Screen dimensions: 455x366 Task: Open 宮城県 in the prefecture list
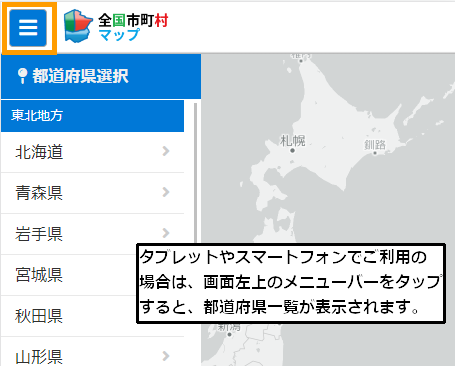[x=69, y=275]
